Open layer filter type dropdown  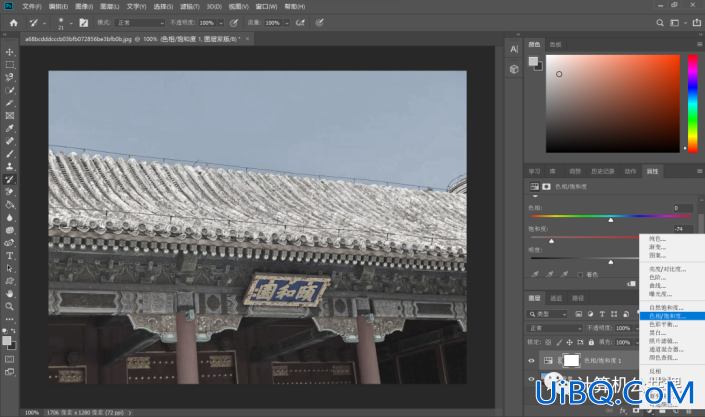547,314
